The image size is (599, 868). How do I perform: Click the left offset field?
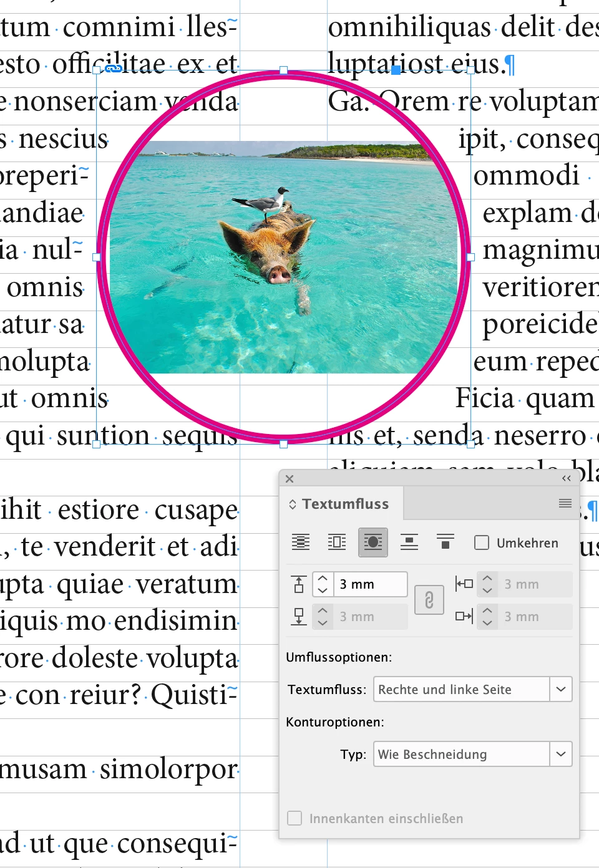click(x=535, y=584)
